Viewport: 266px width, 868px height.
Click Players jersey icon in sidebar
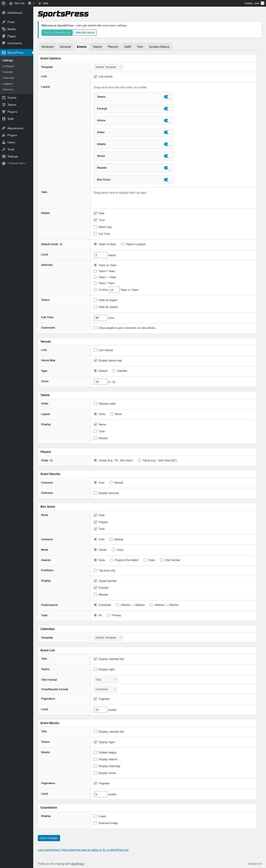(x=4, y=112)
